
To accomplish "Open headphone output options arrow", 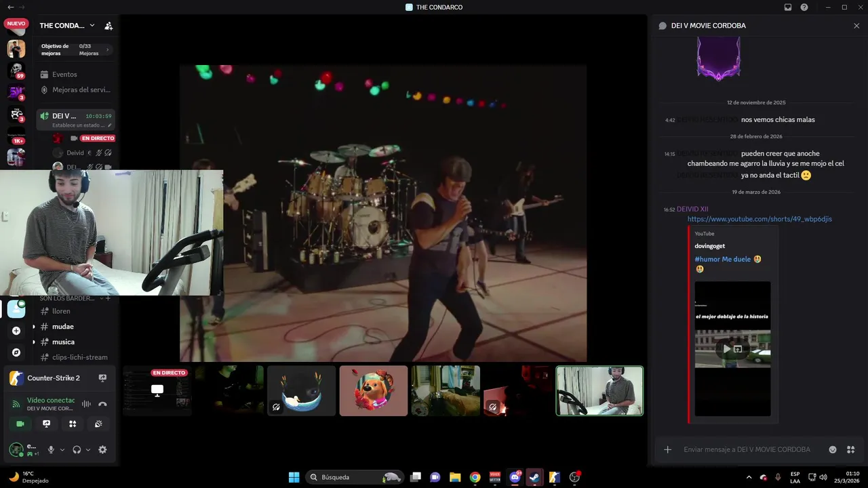I will [x=88, y=449].
